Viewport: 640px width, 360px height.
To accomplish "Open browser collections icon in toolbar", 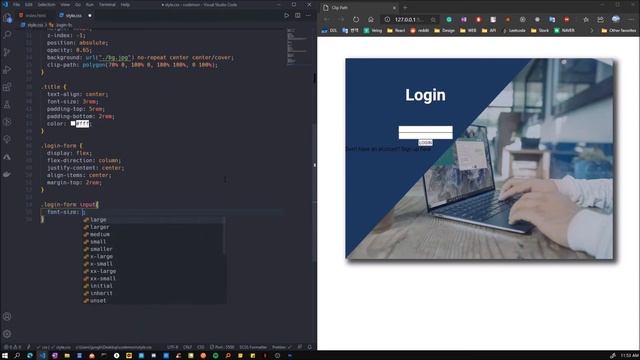I will coord(600,19).
